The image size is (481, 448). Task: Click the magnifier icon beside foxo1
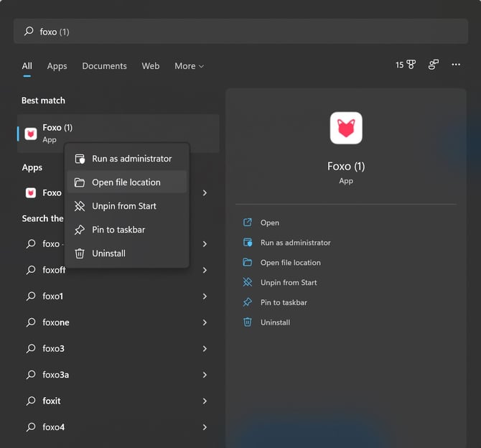coord(31,296)
